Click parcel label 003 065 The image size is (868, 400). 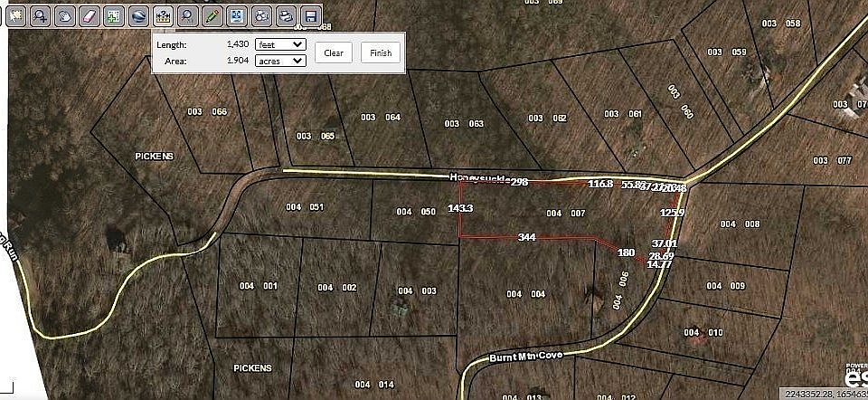click(316, 136)
